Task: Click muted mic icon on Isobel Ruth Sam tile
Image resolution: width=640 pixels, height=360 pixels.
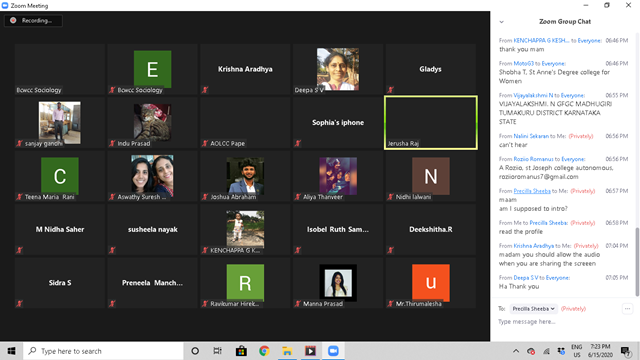Action: [x=298, y=250]
